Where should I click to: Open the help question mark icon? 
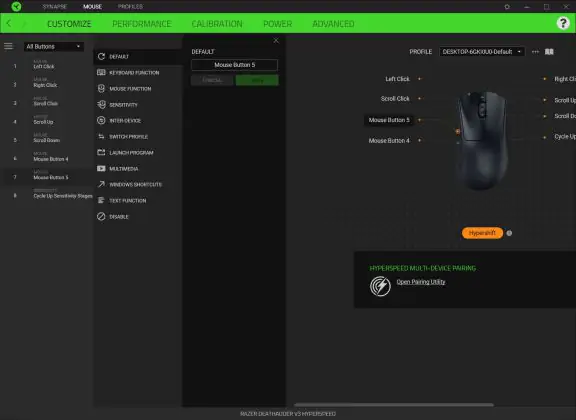[x=563, y=23]
